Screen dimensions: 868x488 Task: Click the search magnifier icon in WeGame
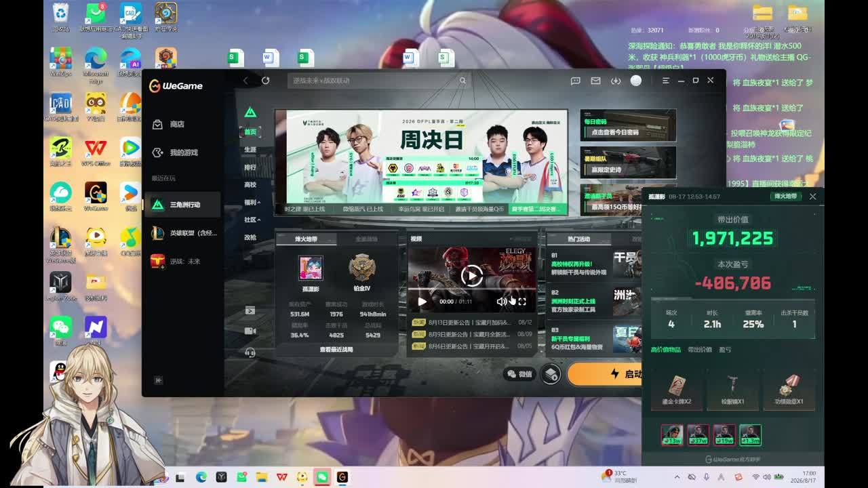point(462,81)
